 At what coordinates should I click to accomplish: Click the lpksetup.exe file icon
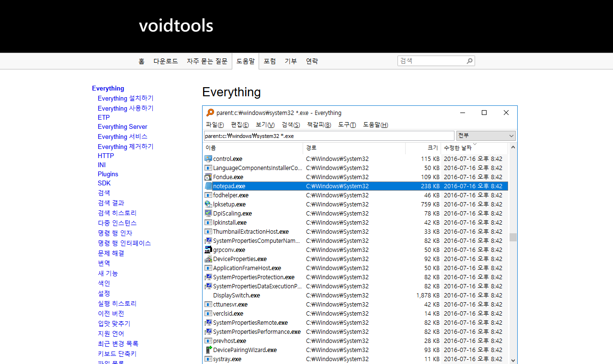pyautogui.click(x=208, y=204)
